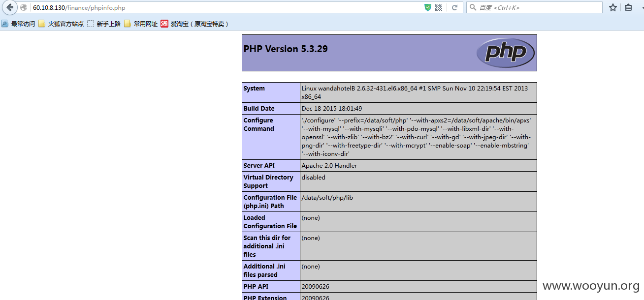Select the PHP API label
Screen dimensions: 644x300
pyautogui.click(x=256, y=286)
